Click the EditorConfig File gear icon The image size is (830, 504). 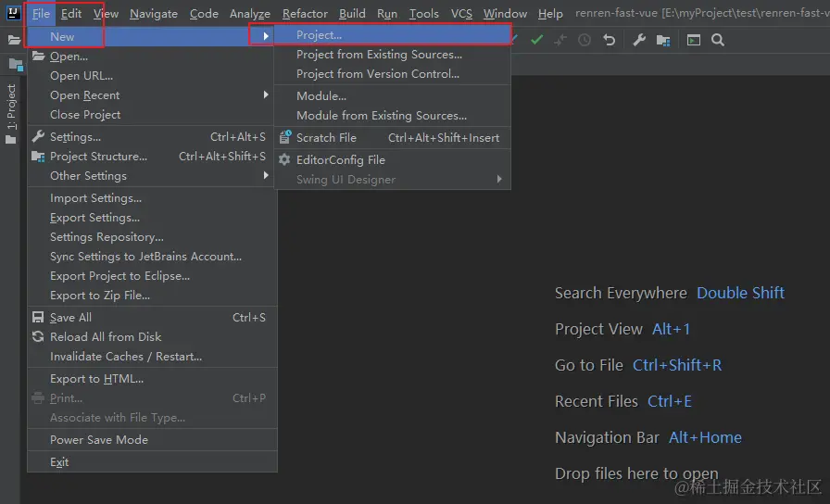284,159
